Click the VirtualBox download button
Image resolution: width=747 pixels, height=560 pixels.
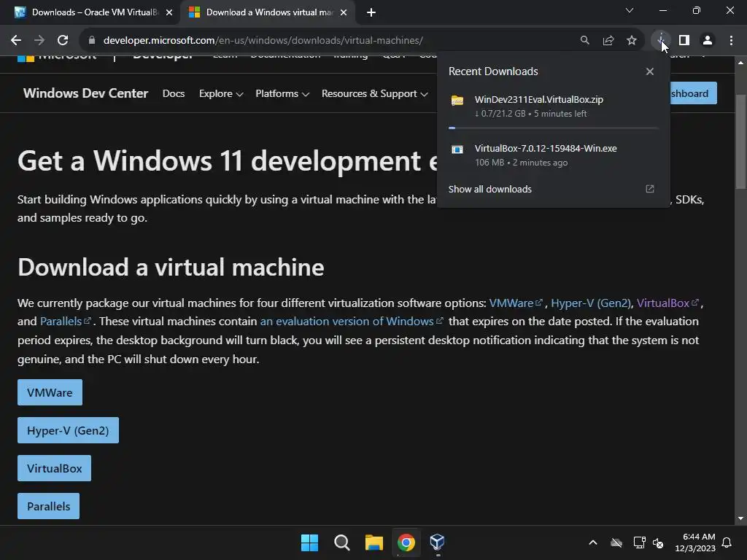click(x=54, y=468)
